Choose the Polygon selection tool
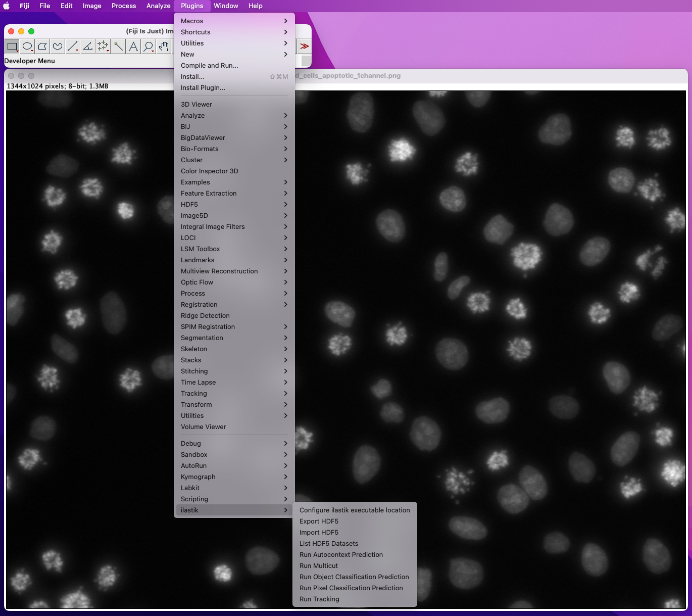Viewport: 692px width, 616px height. click(42, 46)
